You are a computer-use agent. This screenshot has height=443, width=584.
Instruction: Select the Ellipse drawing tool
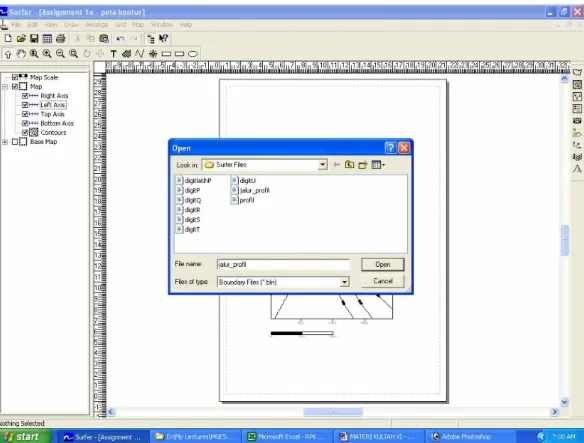click(x=193, y=54)
